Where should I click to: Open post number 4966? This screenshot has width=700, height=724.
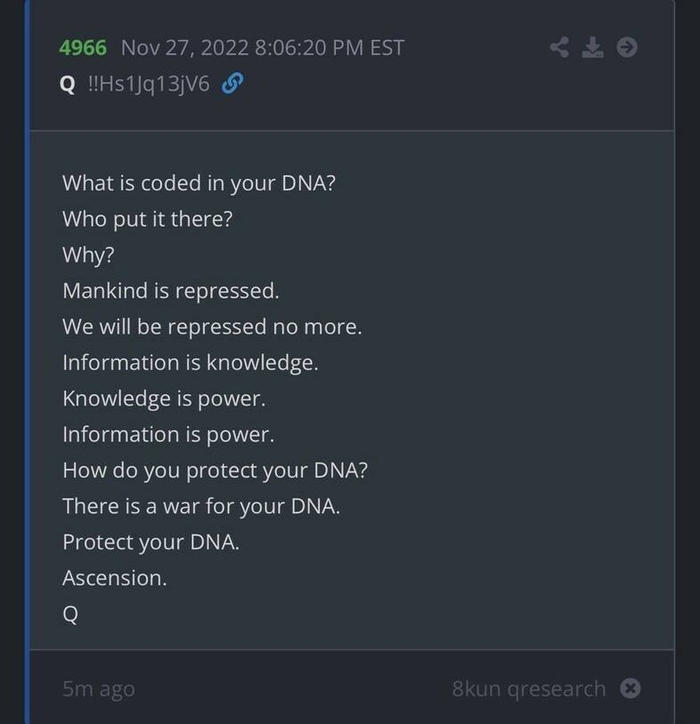coord(83,47)
